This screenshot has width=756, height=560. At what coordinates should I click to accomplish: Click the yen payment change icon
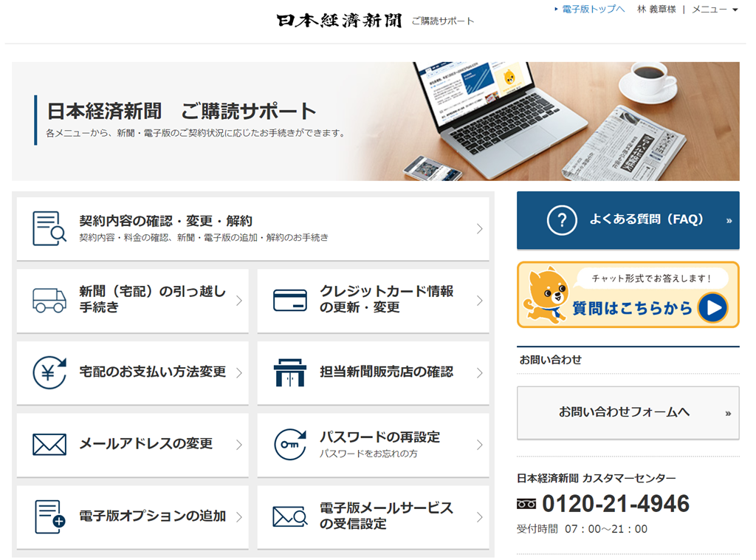pyautogui.click(x=49, y=372)
